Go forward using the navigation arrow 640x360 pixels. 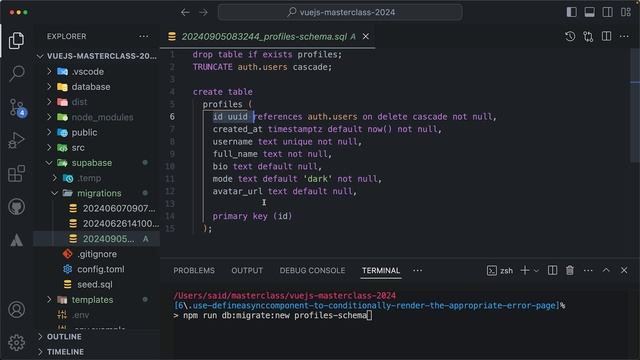point(203,12)
